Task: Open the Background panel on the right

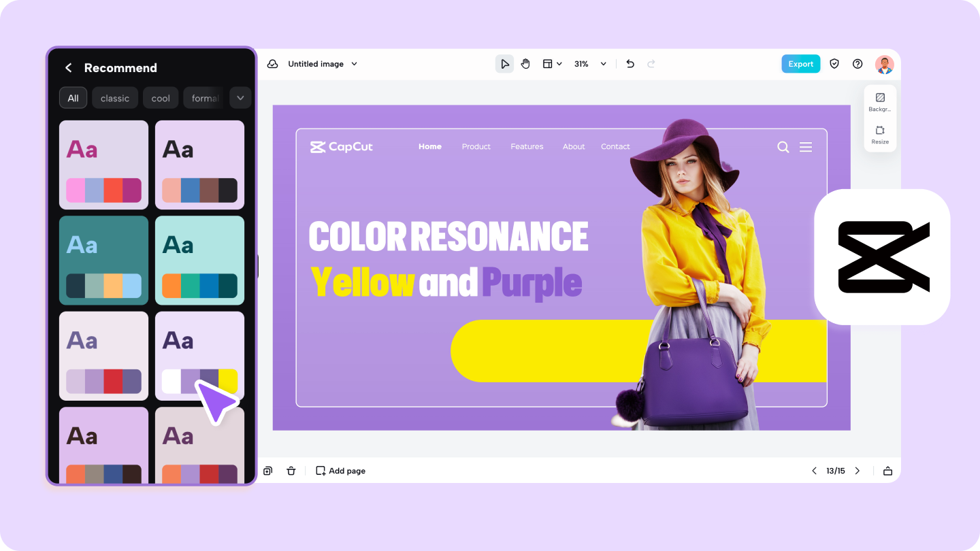Action: click(879, 101)
